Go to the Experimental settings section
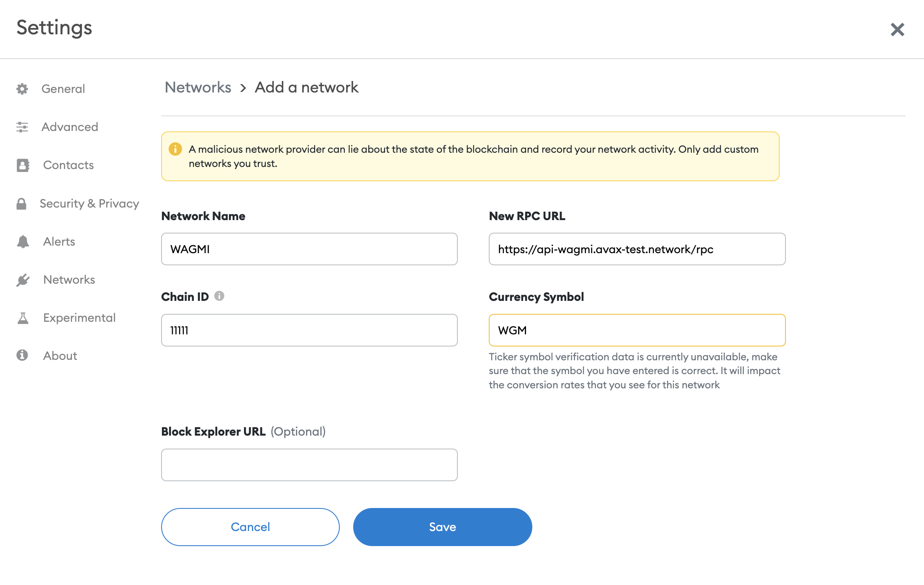Image resolution: width=924 pixels, height=585 pixels. pos(79,318)
